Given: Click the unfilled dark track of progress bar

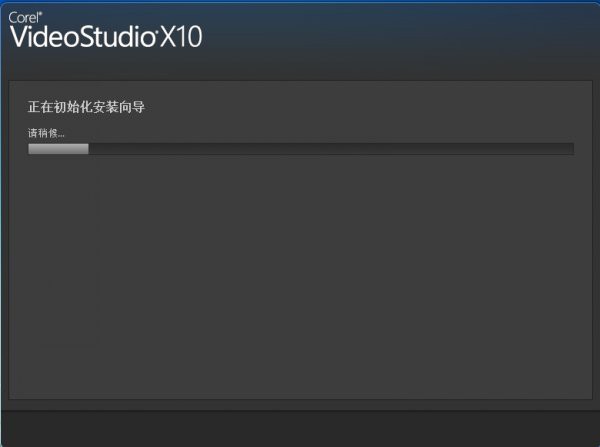Looking at the screenshot, I should (x=331, y=148).
